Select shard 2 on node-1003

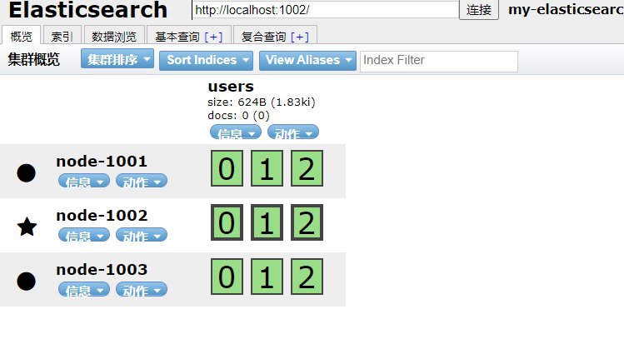(307, 277)
